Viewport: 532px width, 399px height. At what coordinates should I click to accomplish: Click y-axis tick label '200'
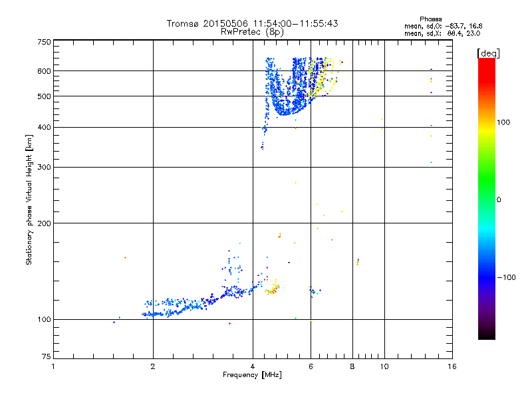(44, 223)
